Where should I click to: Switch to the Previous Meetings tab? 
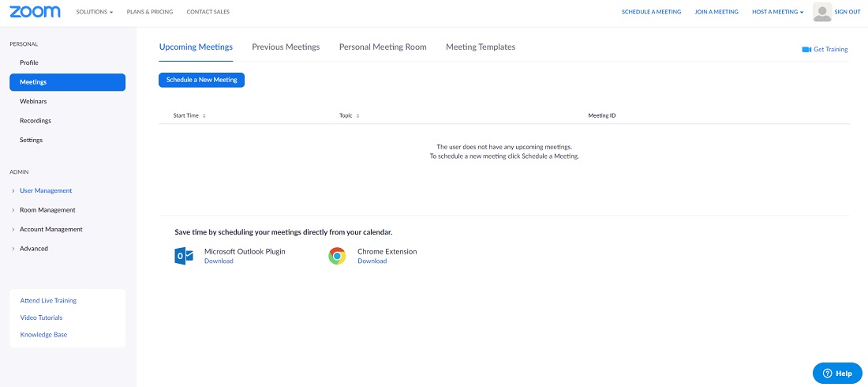pos(286,47)
